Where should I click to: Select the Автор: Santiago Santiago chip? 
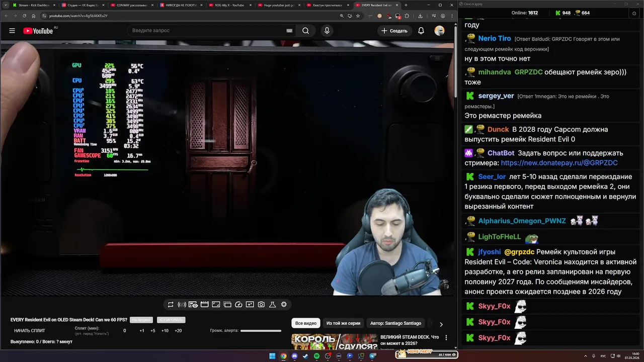pyautogui.click(x=395, y=323)
